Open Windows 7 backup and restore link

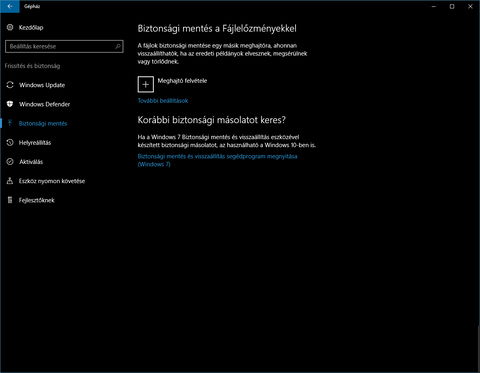(217, 160)
